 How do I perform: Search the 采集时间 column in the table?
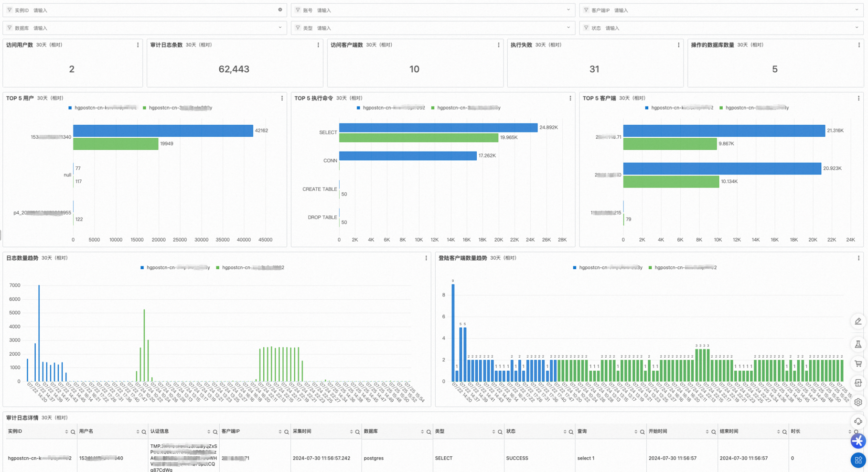(x=357, y=432)
